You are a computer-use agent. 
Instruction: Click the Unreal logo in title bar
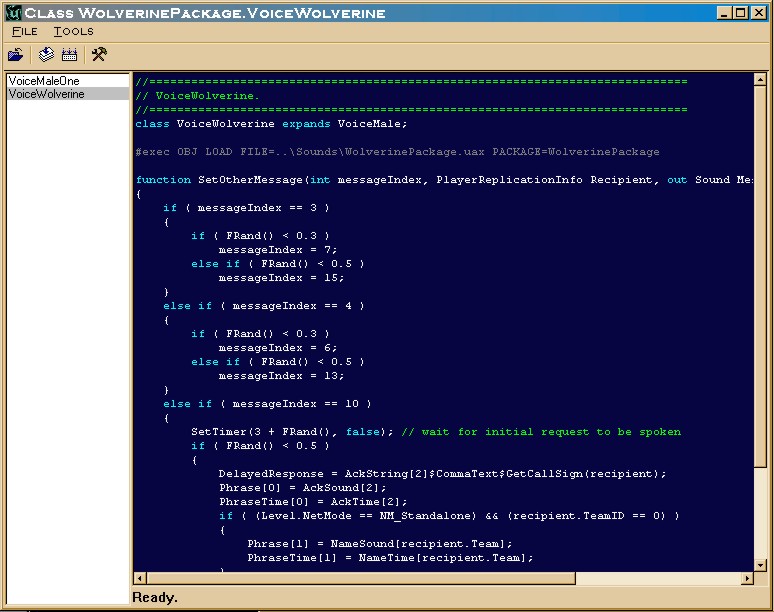pyautogui.click(x=12, y=13)
